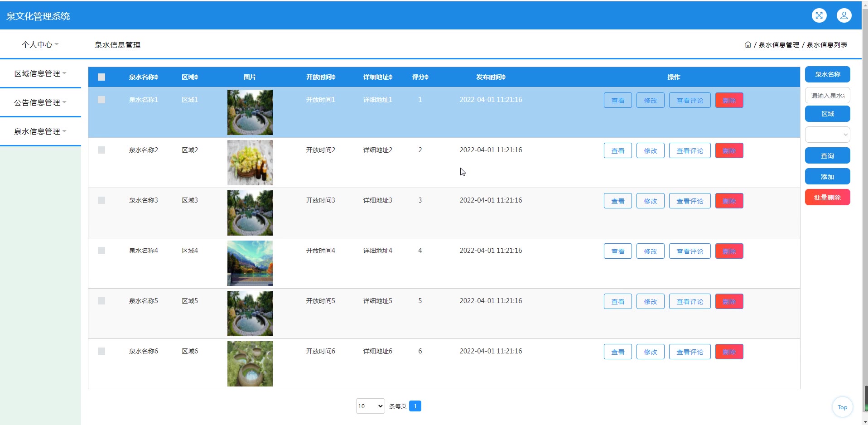Open the 区域 filter dropdown

click(827, 135)
